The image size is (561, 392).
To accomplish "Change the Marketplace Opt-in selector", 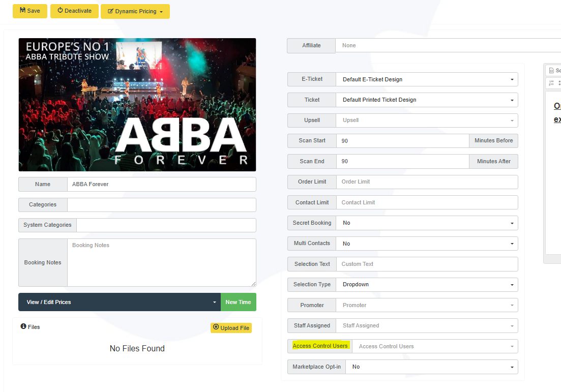I will pyautogui.click(x=431, y=367).
